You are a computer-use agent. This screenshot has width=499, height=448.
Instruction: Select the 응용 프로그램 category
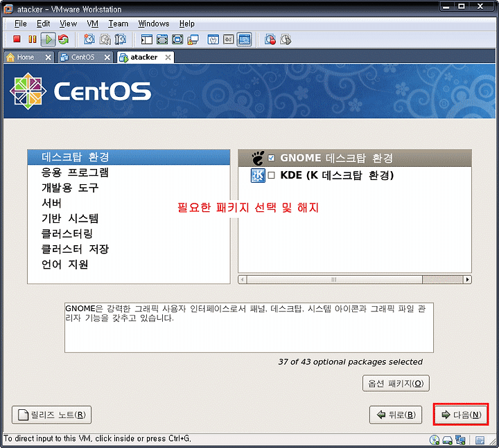coord(129,172)
